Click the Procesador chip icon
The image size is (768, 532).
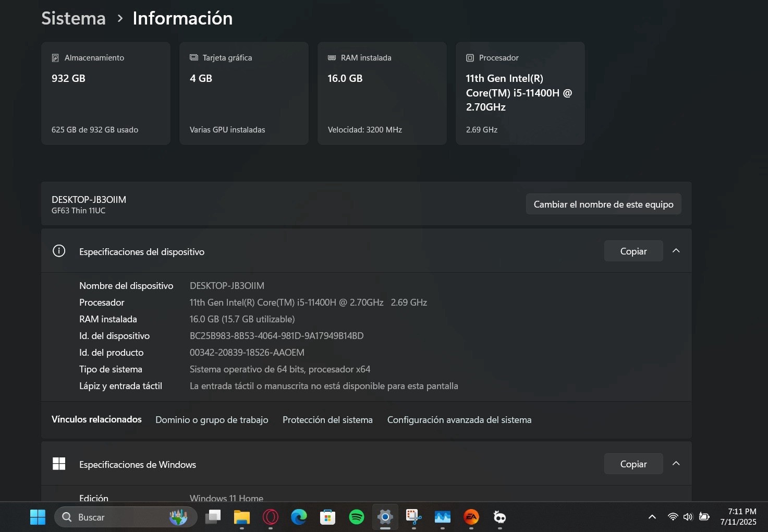(470, 58)
